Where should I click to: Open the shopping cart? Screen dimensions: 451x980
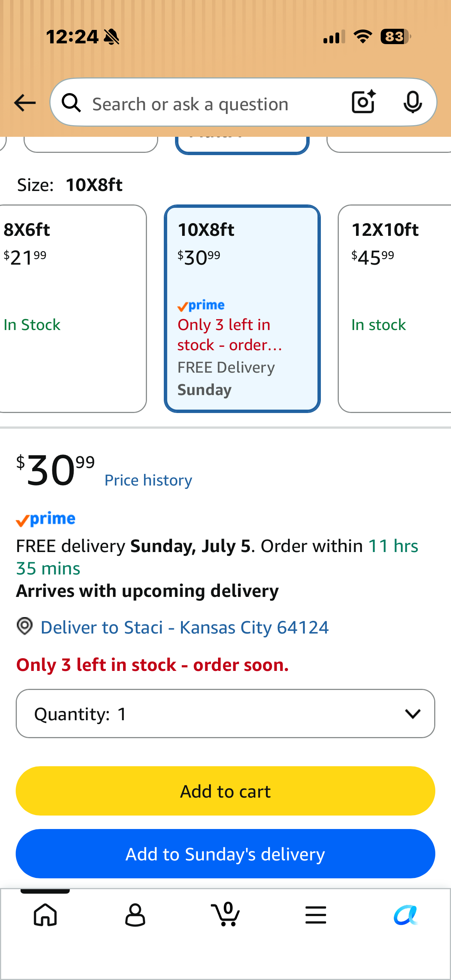225,914
